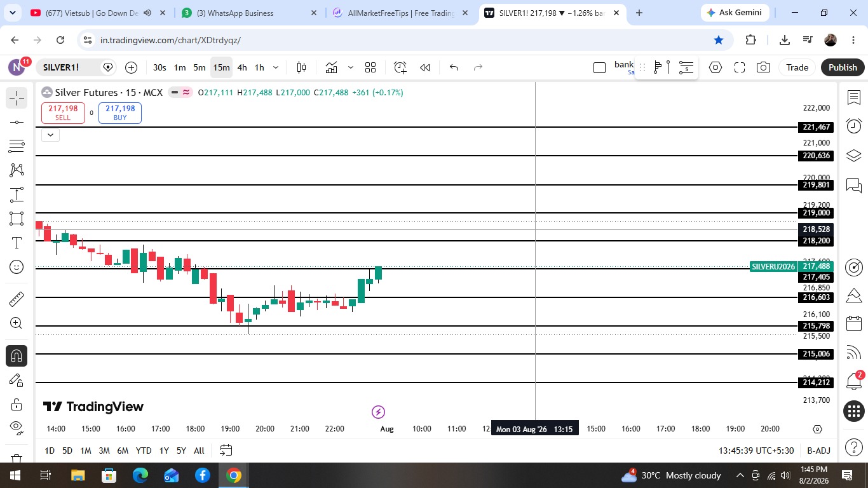
Task: Start bar replay mode
Action: point(425,67)
